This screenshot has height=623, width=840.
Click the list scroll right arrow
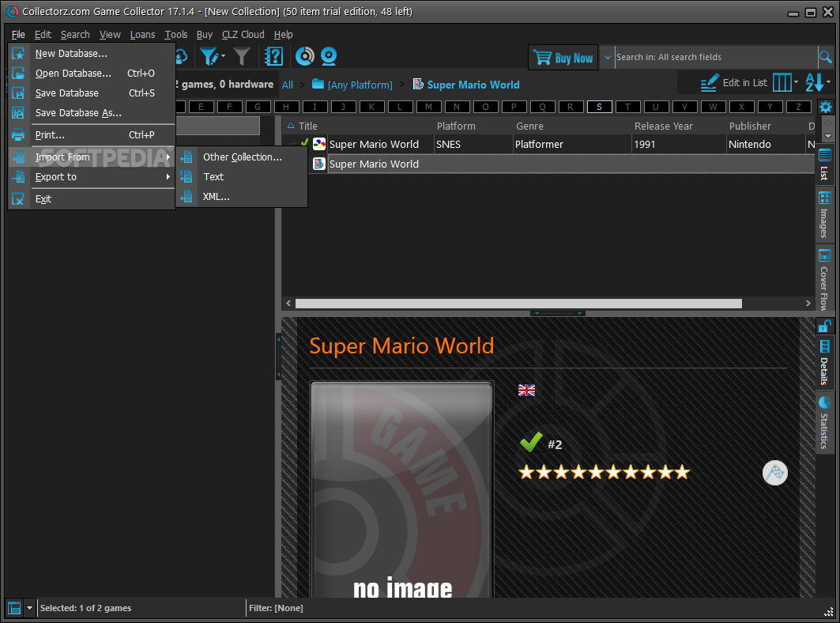[x=808, y=304]
